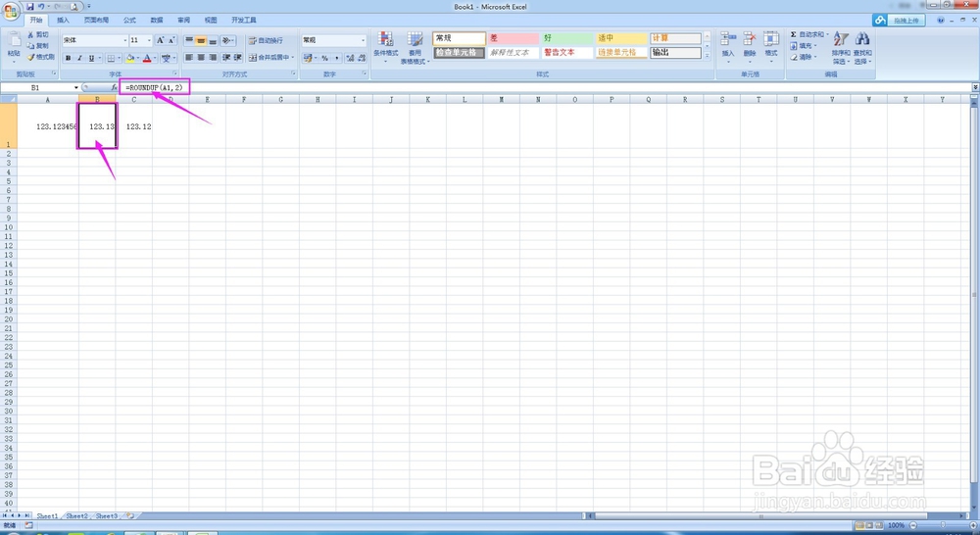The height and width of the screenshot is (535, 980).
Task: Click the fx insert function button
Action: point(114,87)
